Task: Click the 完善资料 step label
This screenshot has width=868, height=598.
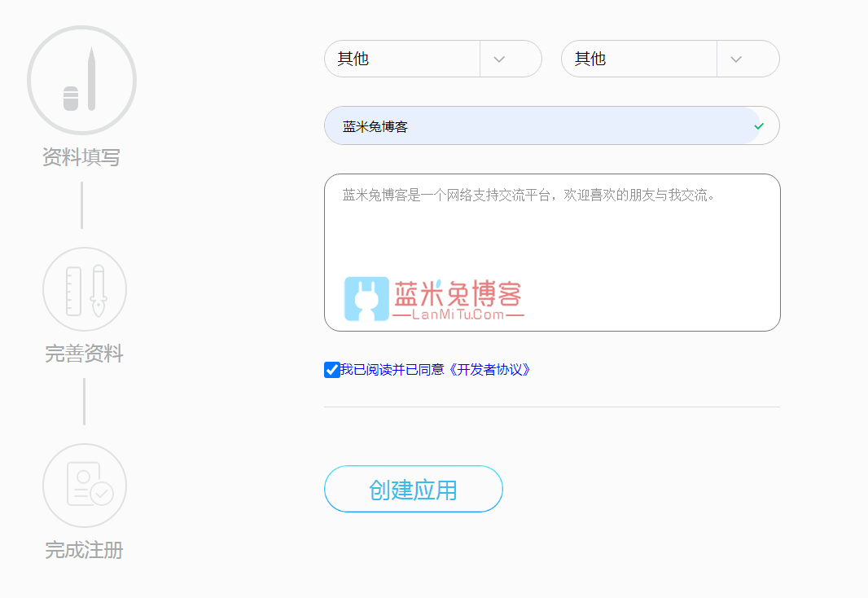Action: 84,354
